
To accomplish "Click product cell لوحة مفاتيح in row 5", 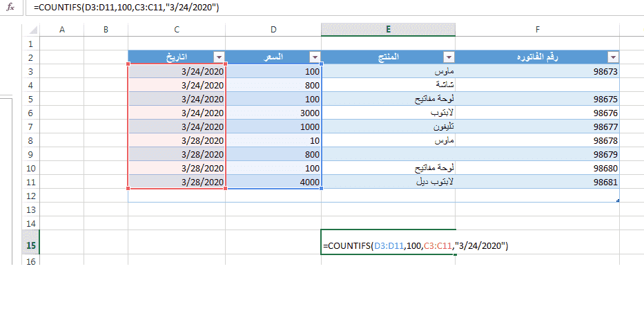I will (388, 99).
